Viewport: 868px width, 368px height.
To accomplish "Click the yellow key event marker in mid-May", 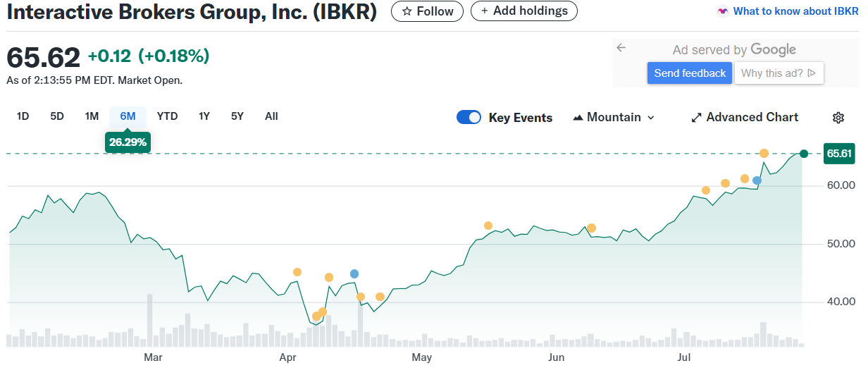I will point(488,226).
